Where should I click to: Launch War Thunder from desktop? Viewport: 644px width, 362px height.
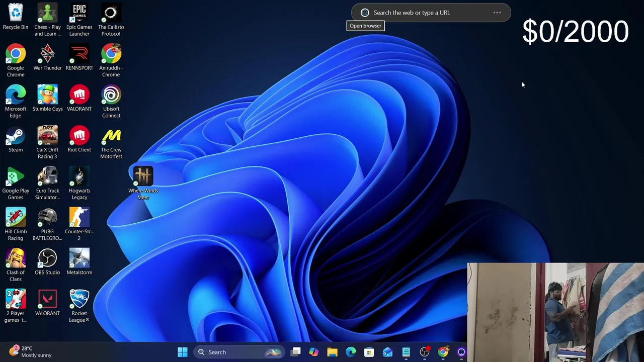pyautogui.click(x=47, y=57)
